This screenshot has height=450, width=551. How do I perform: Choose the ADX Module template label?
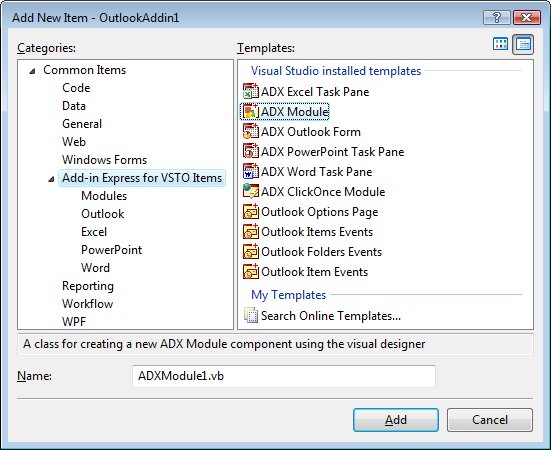click(x=295, y=112)
